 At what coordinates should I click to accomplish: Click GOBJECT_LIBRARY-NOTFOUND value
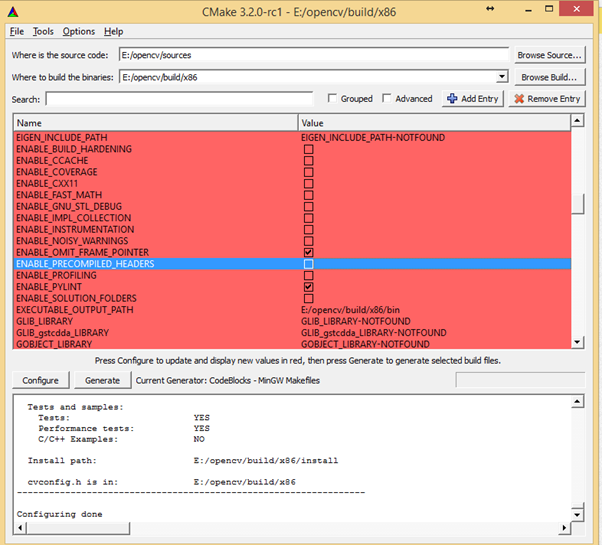[x=365, y=344]
